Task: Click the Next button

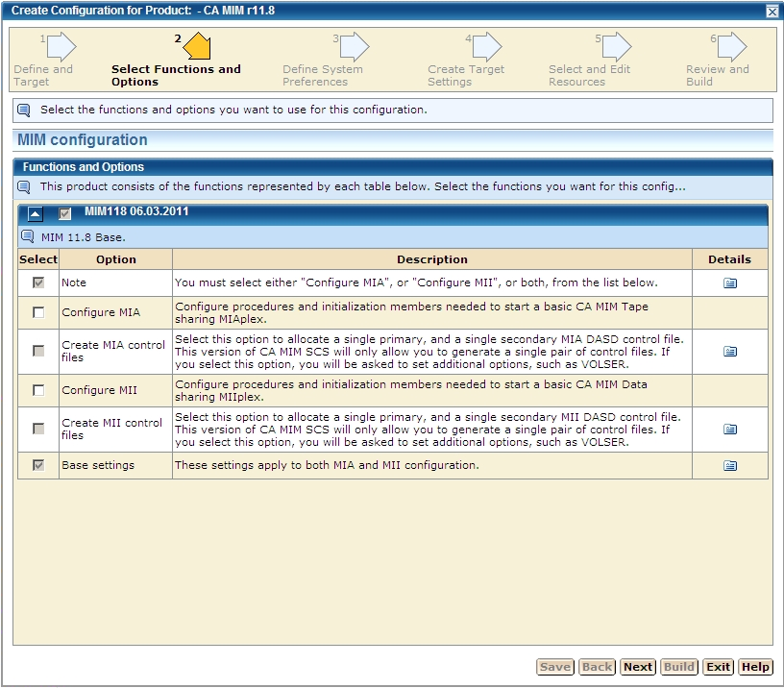Action: pos(637,667)
